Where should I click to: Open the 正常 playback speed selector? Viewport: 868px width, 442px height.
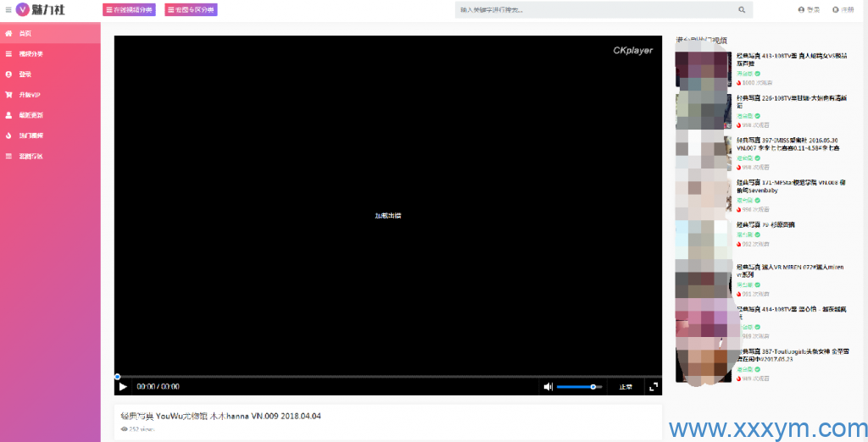[x=626, y=387]
